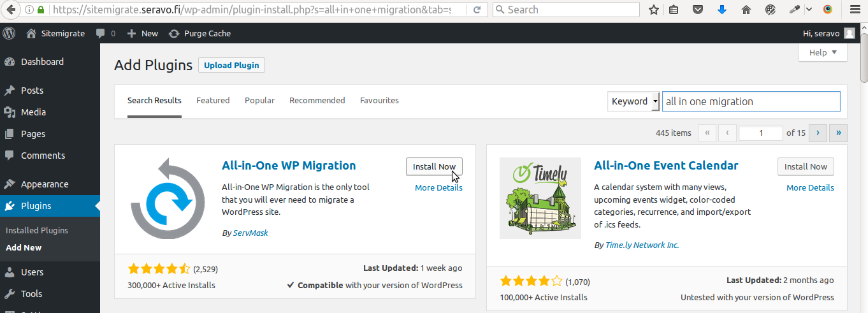Switch to the Recommended tab
The height and width of the screenshot is (313, 868).
tap(317, 101)
